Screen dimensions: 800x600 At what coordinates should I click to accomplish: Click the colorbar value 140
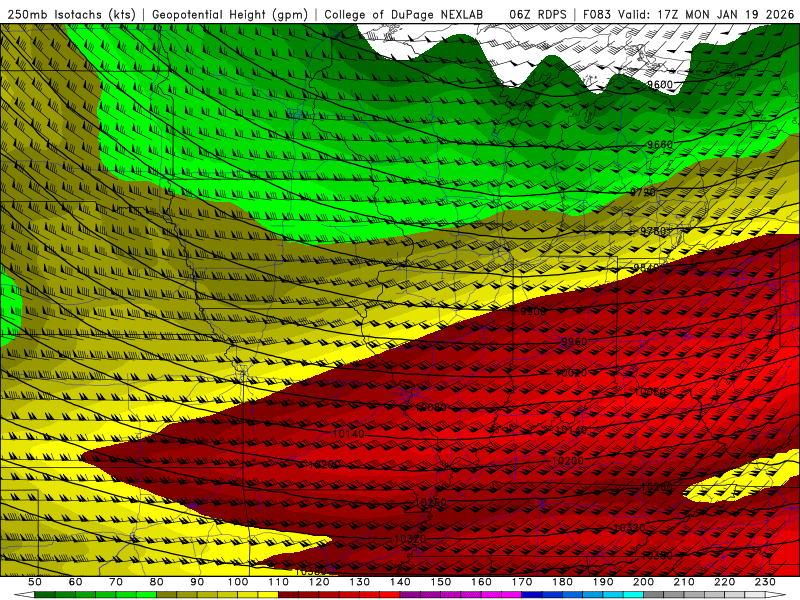pyautogui.click(x=400, y=582)
